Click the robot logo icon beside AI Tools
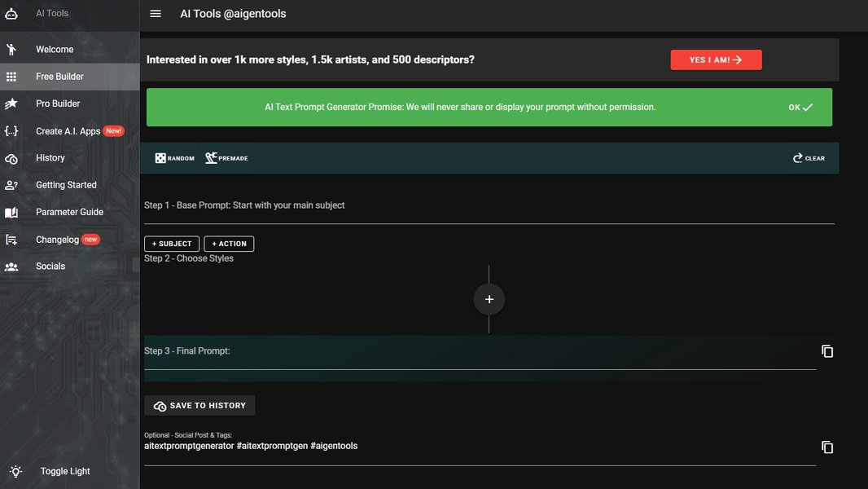 click(11, 13)
